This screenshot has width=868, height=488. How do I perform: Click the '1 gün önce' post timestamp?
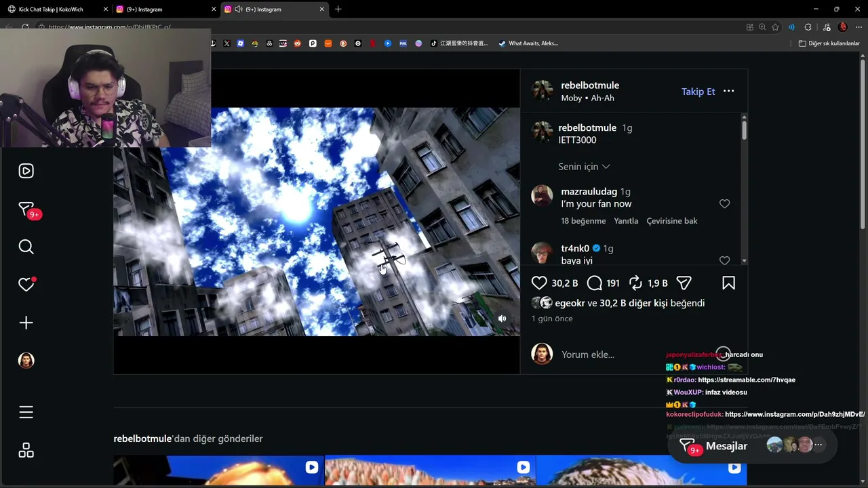point(552,319)
